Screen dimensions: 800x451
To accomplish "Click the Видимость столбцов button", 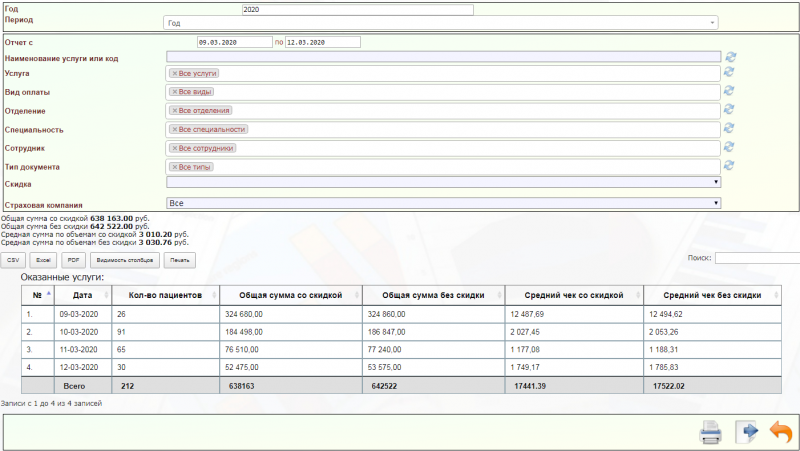I will click(x=124, y=260).
